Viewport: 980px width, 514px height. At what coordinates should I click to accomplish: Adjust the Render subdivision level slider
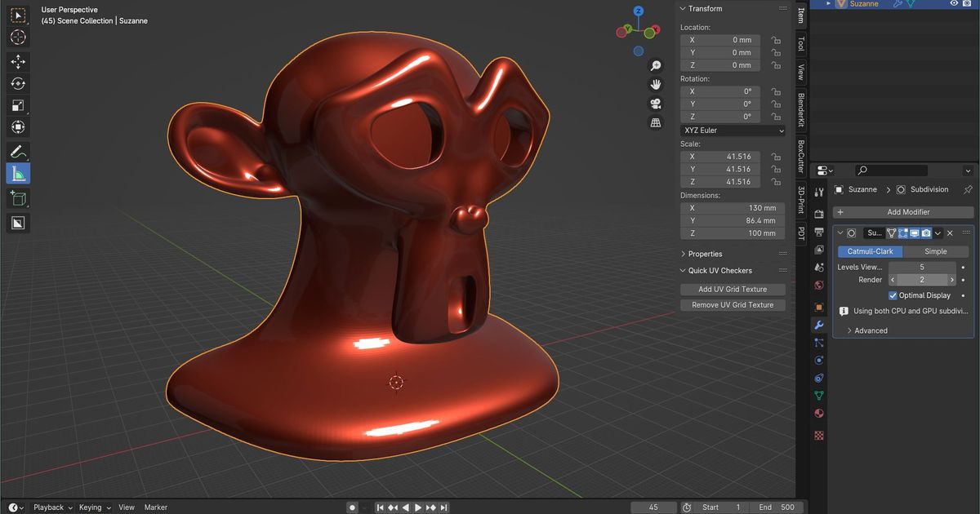coord(921,280)
